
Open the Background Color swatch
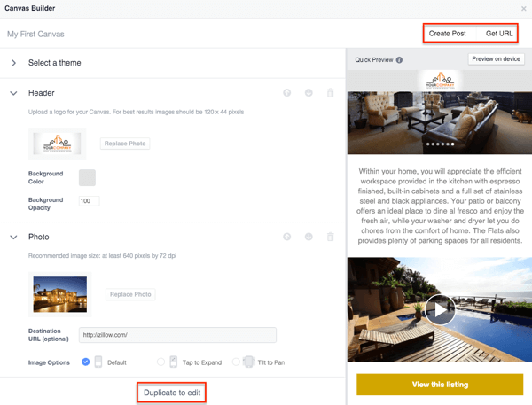(87, 178)
